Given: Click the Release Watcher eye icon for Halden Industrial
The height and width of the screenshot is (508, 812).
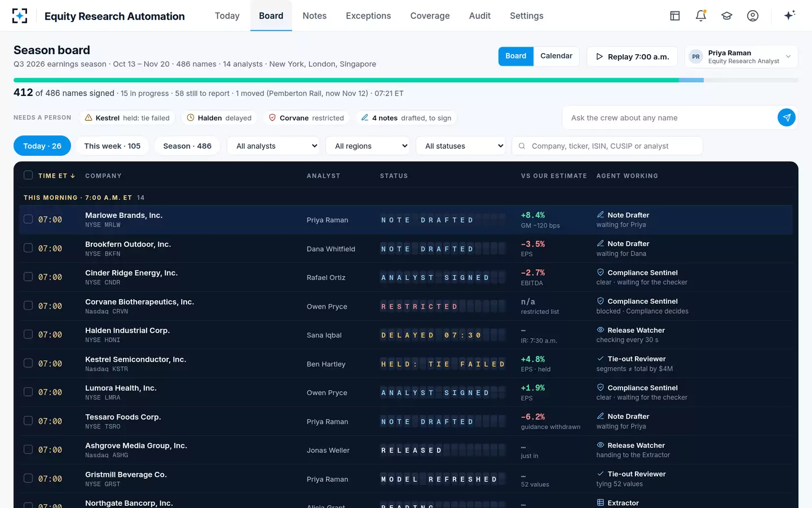Looking at the screenshot, I should (601, 330).
